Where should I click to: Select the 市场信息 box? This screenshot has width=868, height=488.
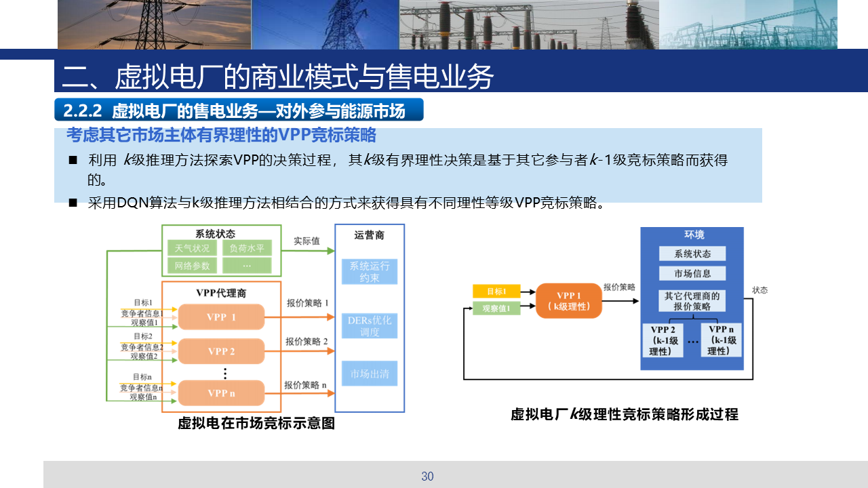[x=692, y=274]
